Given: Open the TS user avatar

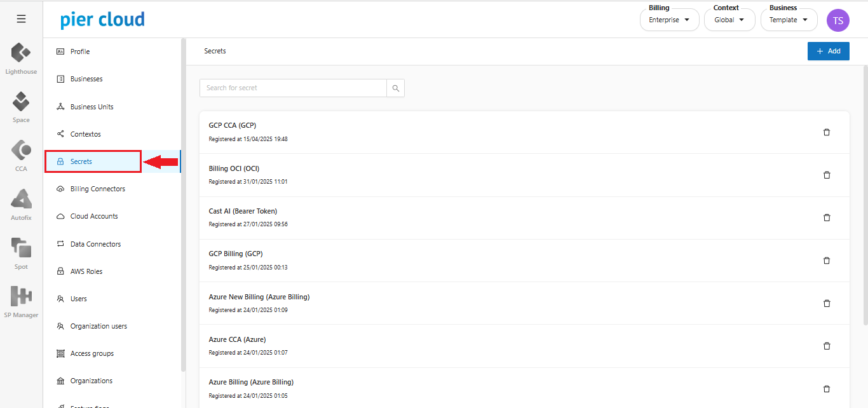Looking at the screenshot, I should point(837,20).
